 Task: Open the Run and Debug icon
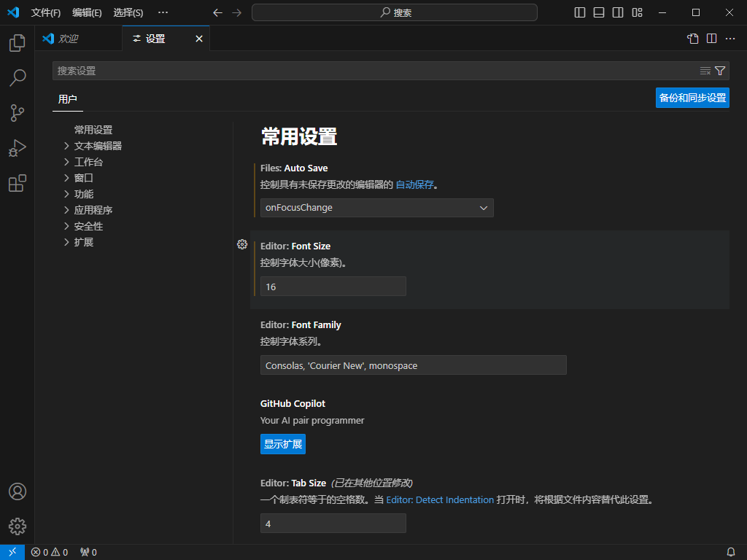coord(18,148)
